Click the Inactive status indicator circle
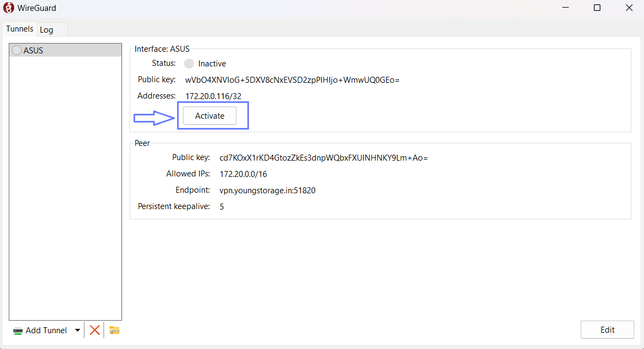 click(189, 64)
